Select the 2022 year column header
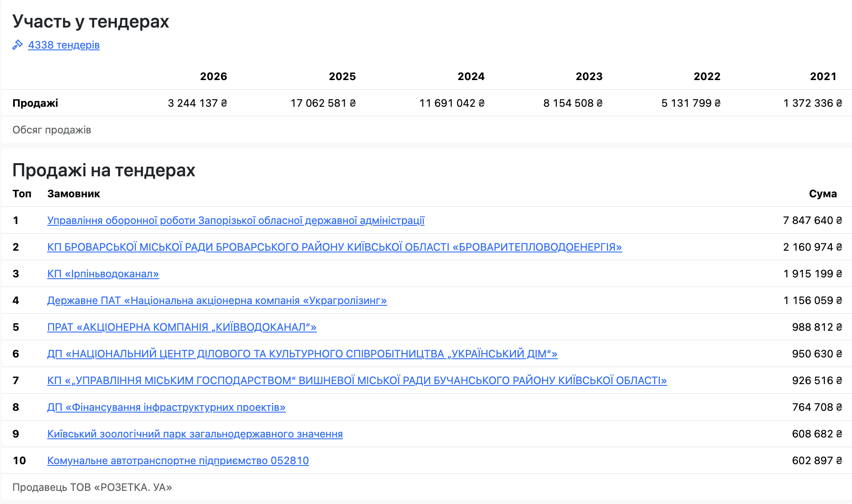 coord(707,77)
